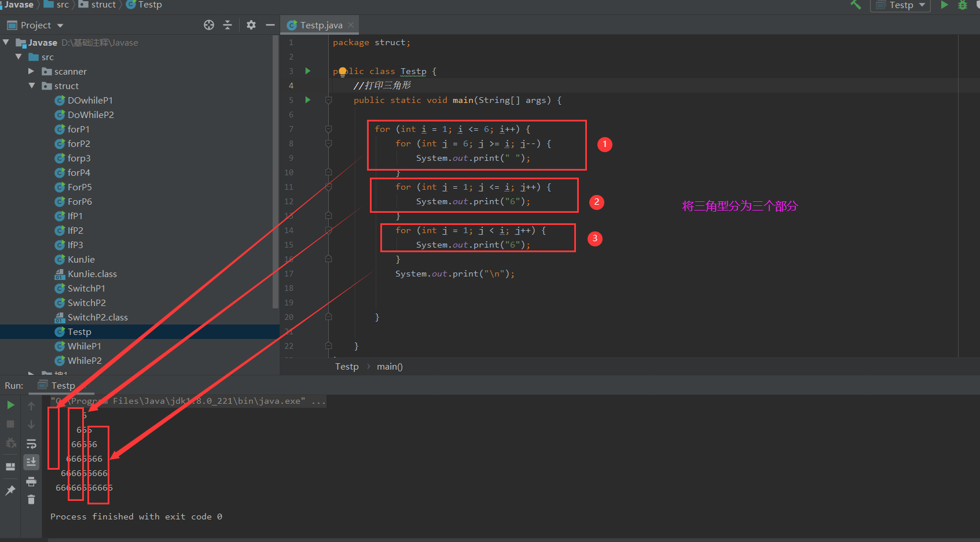Toggle soft-wrap in Run console
This screenshot has width=980, height=542.
(x=31, y=444)
